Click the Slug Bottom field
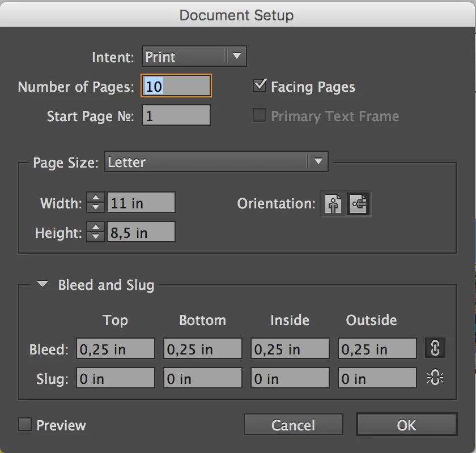The height and width of the screenshot is (453, 476). click(202, 378)
